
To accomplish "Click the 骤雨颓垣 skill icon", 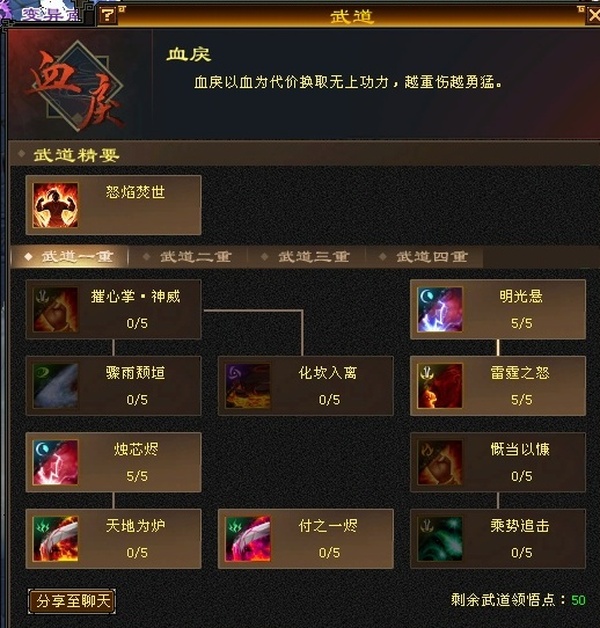I will tap(55, 386).
